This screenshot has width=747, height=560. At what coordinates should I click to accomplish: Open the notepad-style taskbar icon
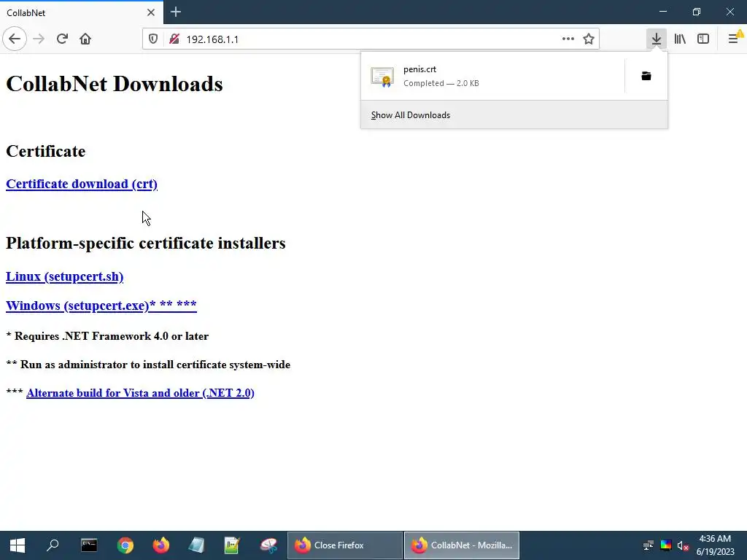(196, 545)
